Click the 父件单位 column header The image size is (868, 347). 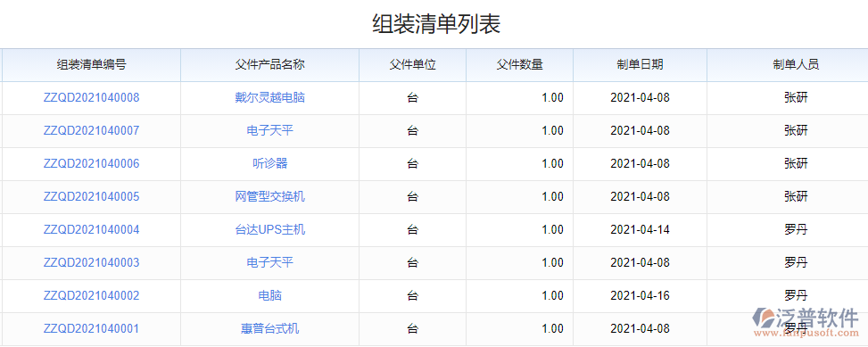(x=413, y=65)
